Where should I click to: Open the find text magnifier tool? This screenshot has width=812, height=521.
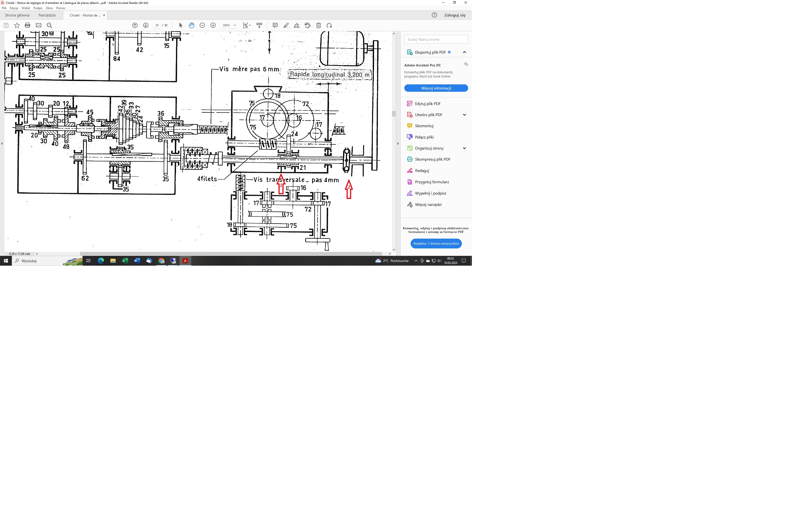(x=49, y=25)
